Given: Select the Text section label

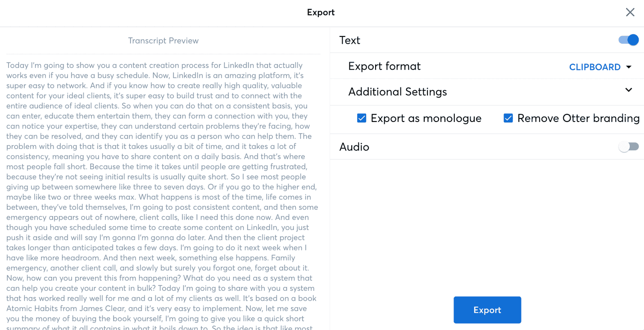Looking at the screenshot, I should point(349,41).
